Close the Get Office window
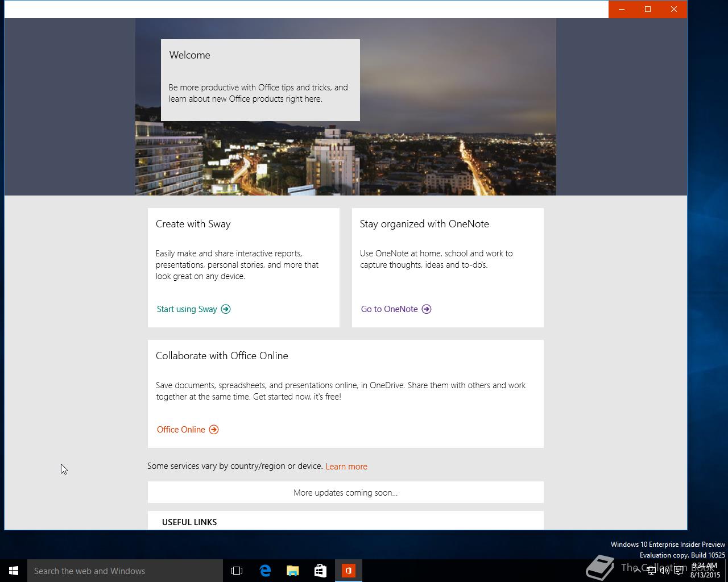The height and width of the screenshot is (582, 728). (674, 9)
